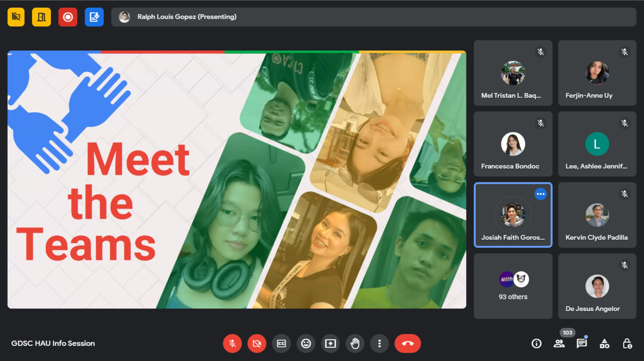Click Josiah Faith Goros avatar photo
The width and height of the screenshot is (644, 361).
coord(513,215)
